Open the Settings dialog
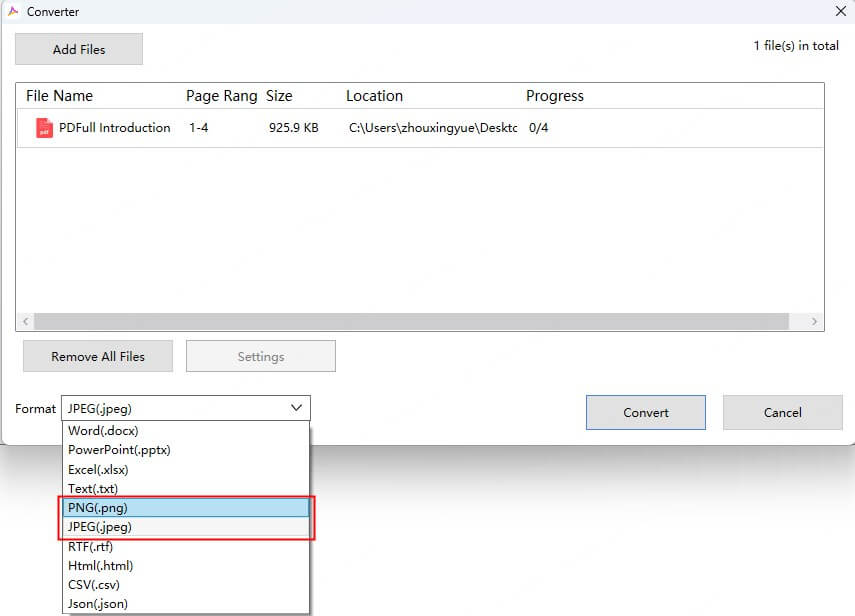Screen dimensions: 855x616 point(260,356)
